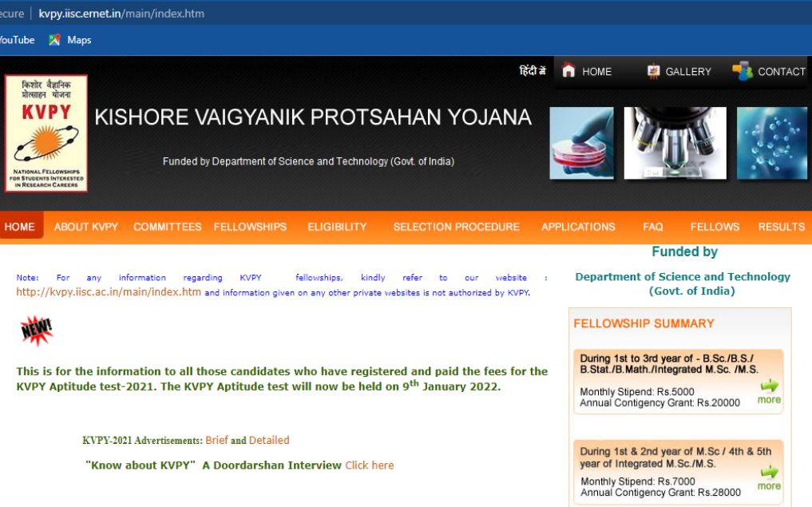The image size is (812, 507).
Task: Click green 'Funded by' sidebar heading
Action: point(684,252)
